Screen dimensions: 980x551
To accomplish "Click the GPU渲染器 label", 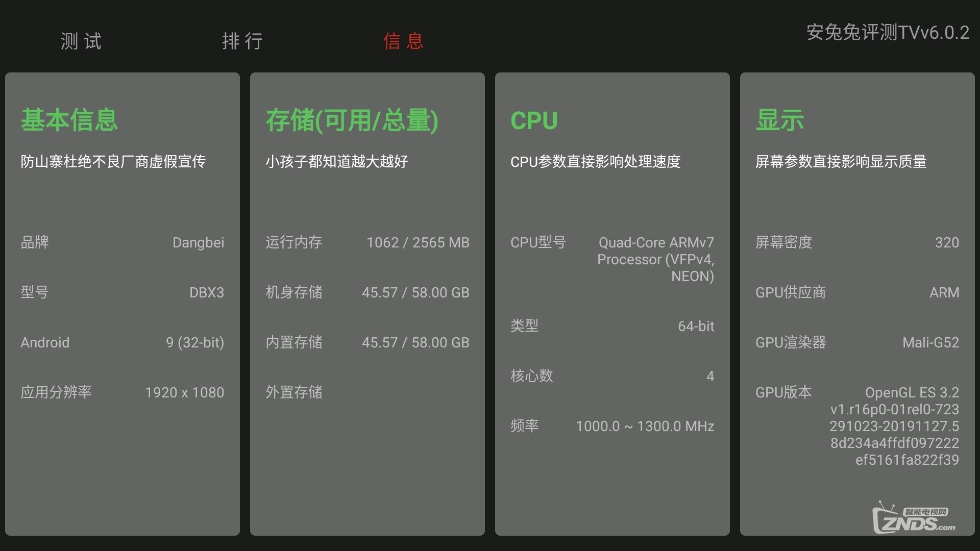I will tap(791, 342).
